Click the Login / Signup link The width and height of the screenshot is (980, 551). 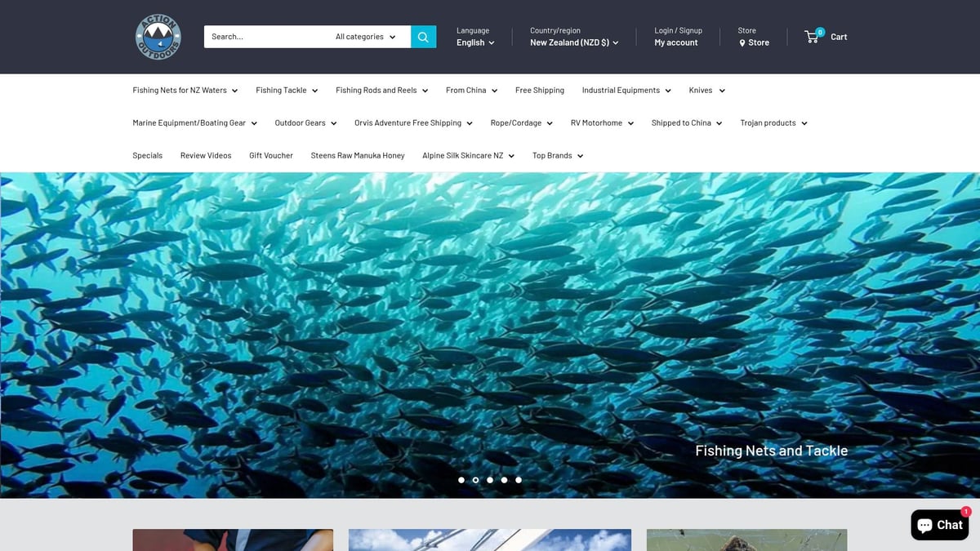pos(678,30)
